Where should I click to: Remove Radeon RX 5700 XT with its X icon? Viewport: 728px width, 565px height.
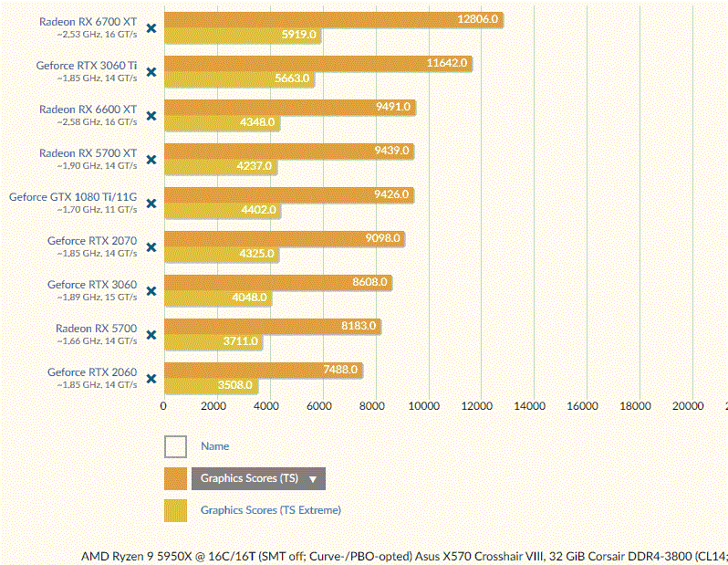151,160
